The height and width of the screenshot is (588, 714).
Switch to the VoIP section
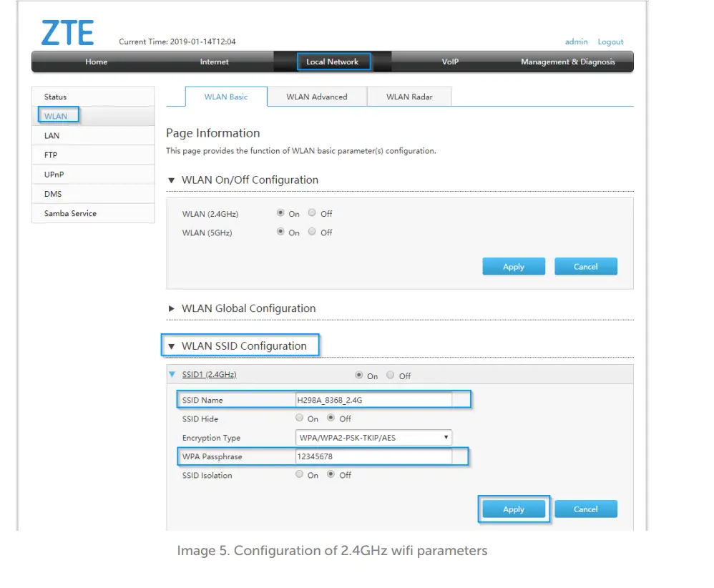449,62
